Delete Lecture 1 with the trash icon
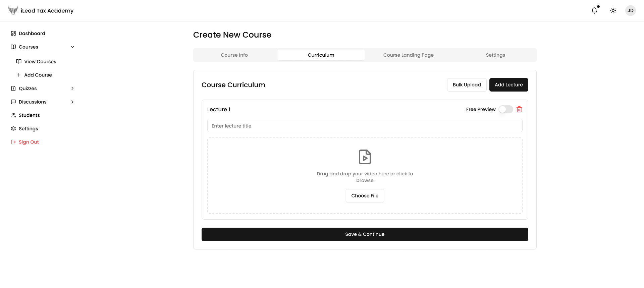 click(519, 109)
